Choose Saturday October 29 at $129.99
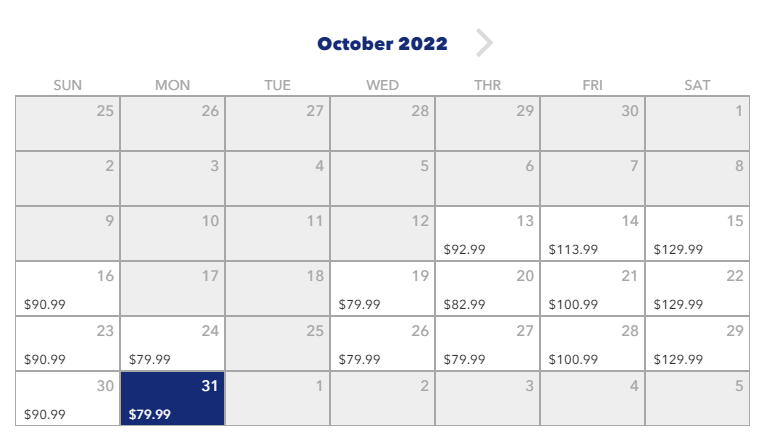The width and height of the screenshot is (772, 448). point(697,344)
